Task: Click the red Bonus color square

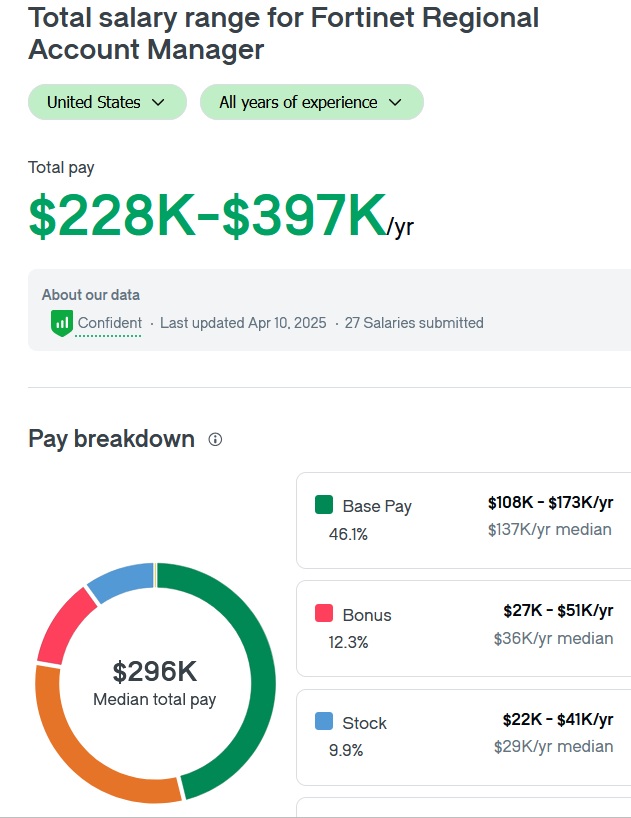Action: pos(324,613)
